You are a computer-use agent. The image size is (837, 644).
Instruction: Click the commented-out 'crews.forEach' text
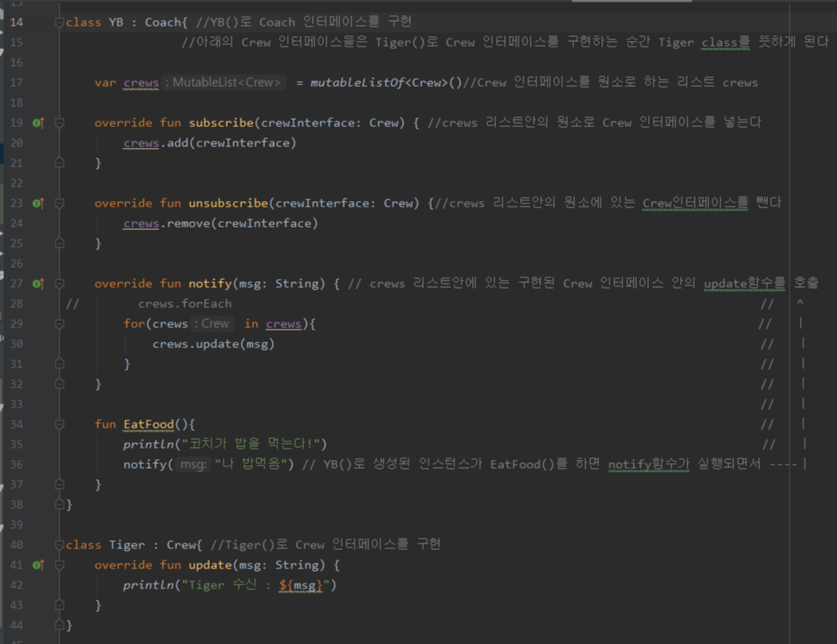tap(185, 304)
